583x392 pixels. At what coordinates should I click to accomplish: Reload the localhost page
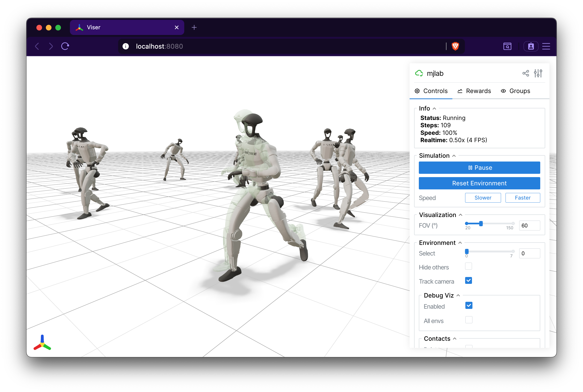point(65,46)
